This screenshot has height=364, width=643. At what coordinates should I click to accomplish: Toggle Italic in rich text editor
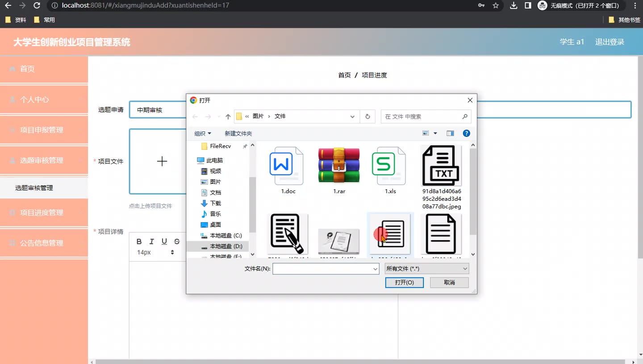(152, 241)
